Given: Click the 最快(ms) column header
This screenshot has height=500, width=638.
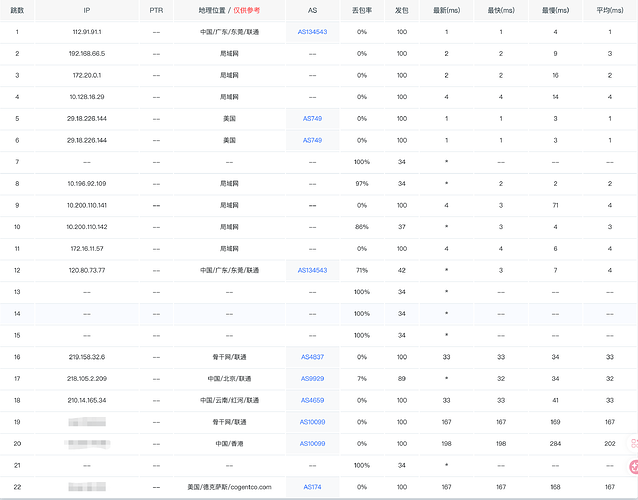Looking at the screenshot, I should [501, 10].
